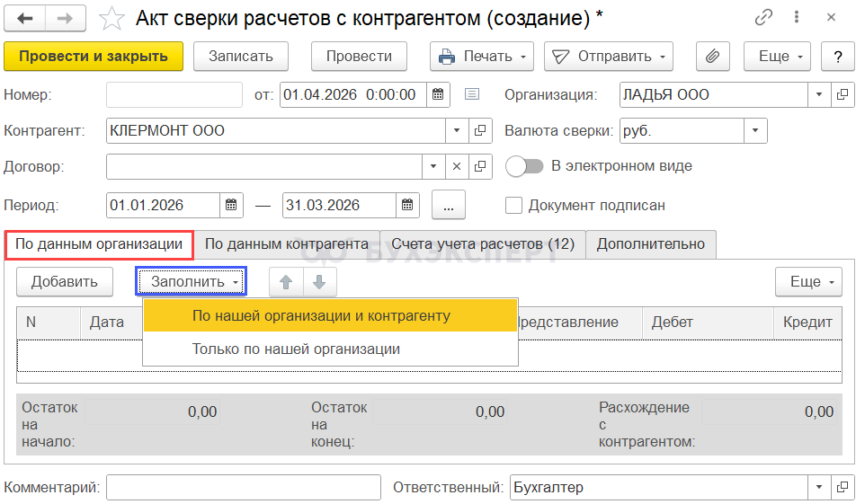Image resolution: width=856 pixels, height=504 pixels.
Task: Open calendar for period start date
Action: [231, 205]
